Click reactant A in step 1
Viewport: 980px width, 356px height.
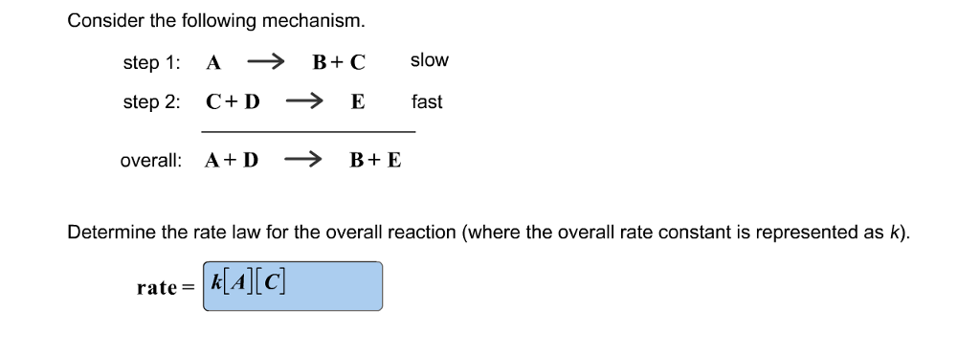pos(213,63)
